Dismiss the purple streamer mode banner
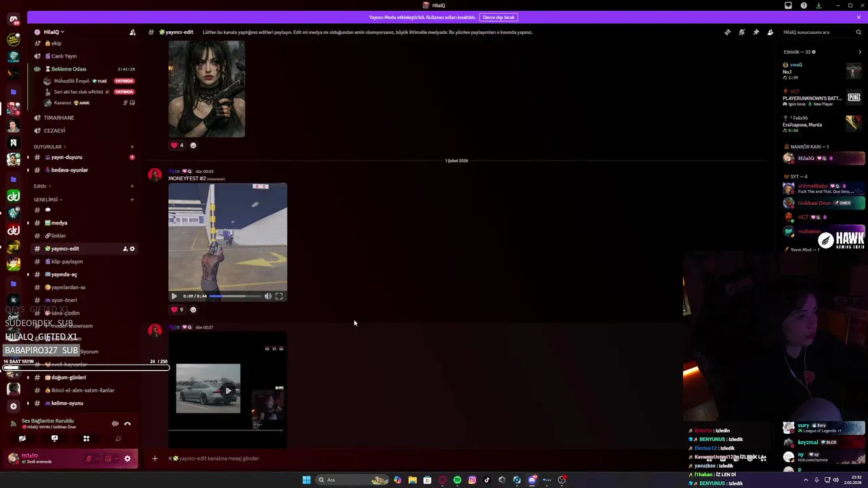This screenshot has width=868, height=488. [859, 17]
